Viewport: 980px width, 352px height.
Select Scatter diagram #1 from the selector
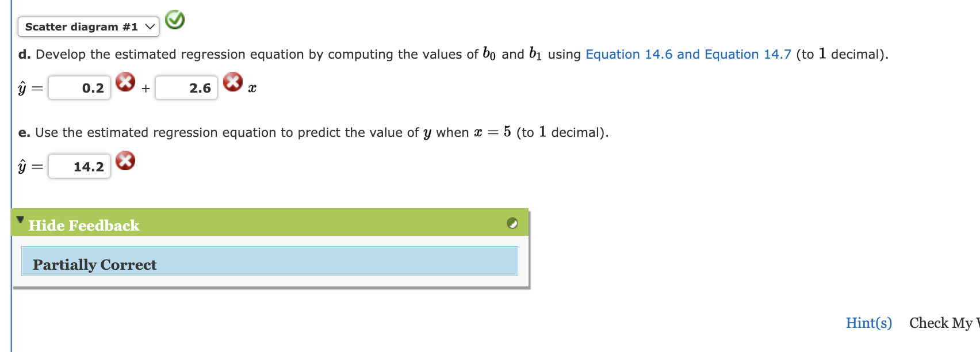tap(88, 26)
